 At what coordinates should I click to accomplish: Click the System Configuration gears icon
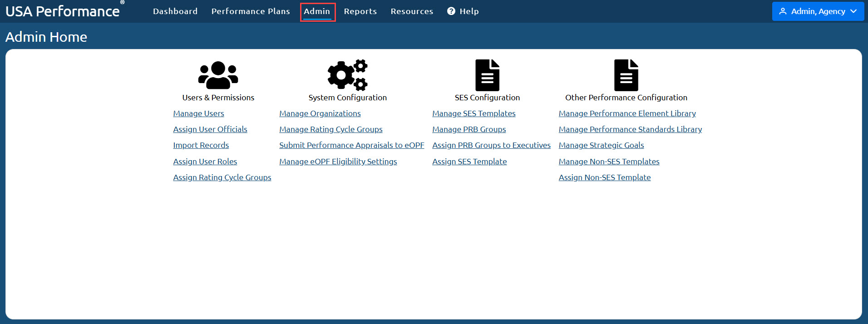coord(348,75)
